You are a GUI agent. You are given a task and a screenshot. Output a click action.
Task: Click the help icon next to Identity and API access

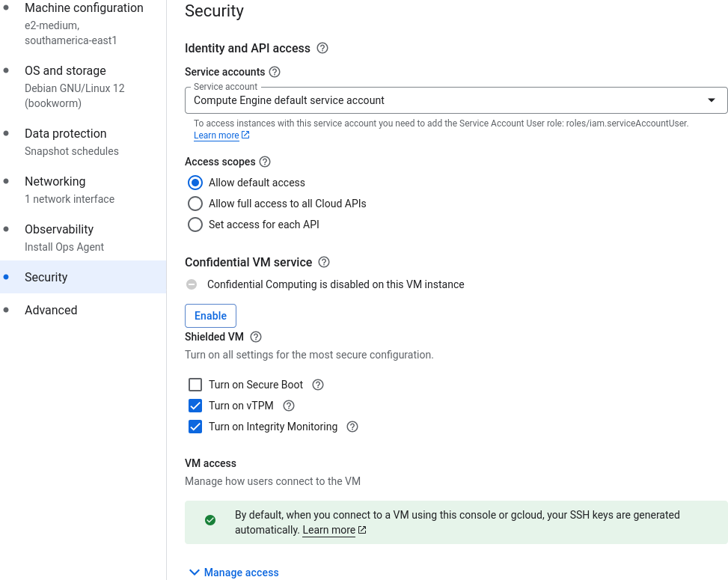(322, 48)
